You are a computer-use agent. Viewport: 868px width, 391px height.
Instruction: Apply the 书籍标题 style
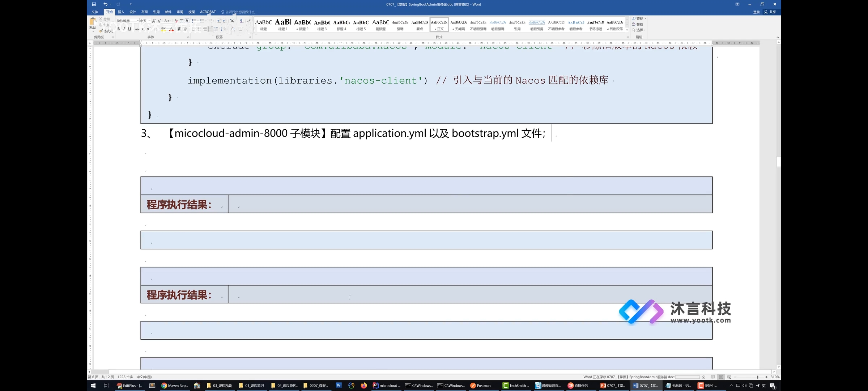tap(595, 25)
